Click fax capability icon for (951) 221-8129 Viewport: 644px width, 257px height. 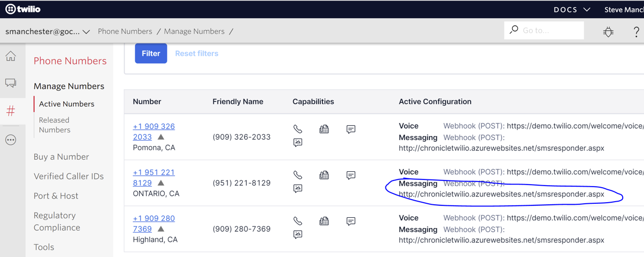324,175
